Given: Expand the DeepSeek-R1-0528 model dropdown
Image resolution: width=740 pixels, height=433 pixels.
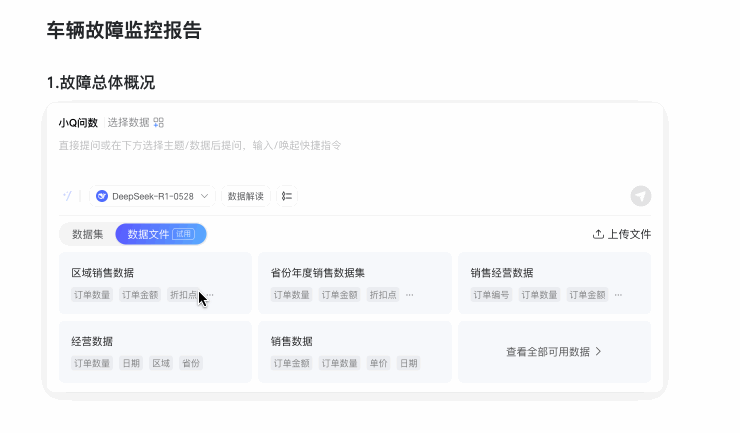Looking at the screenshot, I should (152, 196).
